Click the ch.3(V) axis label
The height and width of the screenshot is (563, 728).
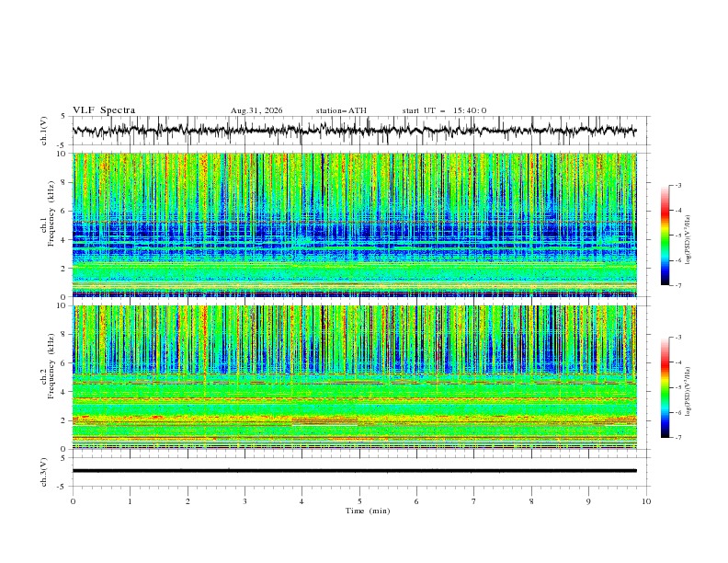(43, 472)
